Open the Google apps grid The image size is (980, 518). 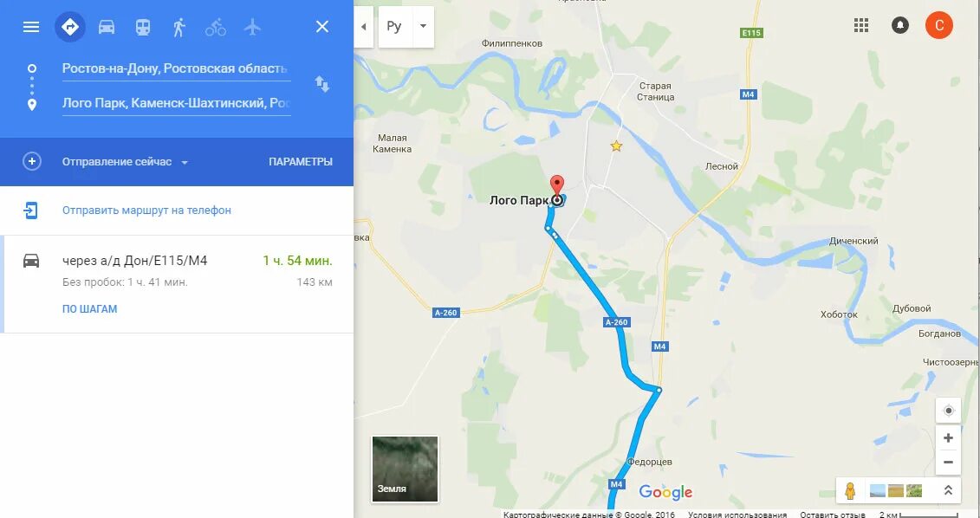861,25
